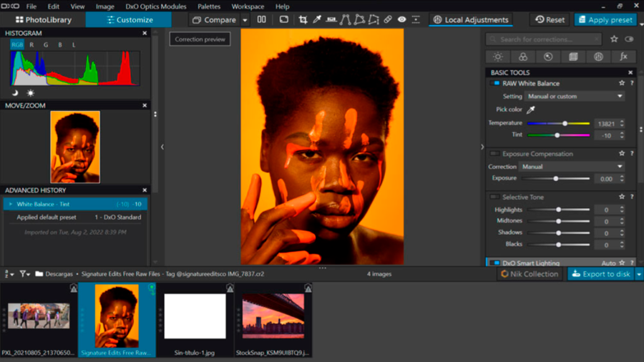This screenshot has width=644, height=362.
Task: Click the Export to disk button
Action: tap(601, 274)
